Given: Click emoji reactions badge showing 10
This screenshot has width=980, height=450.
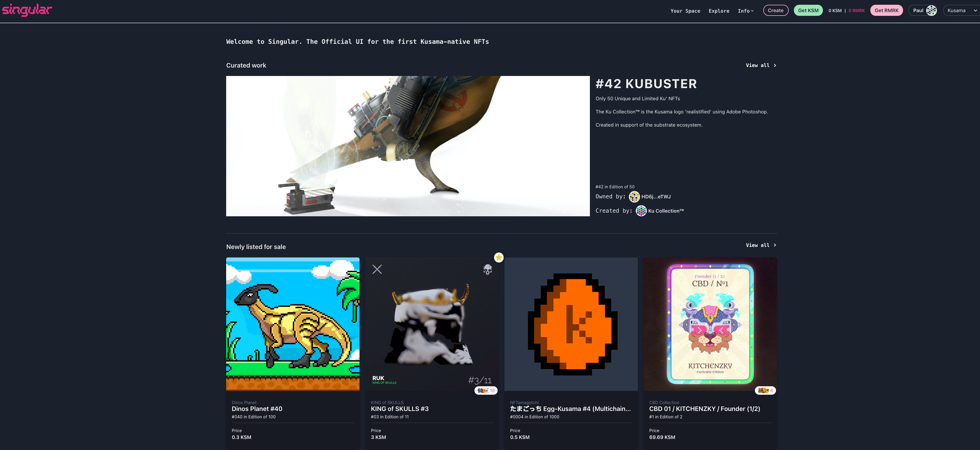Looking at the screenshot, I should 486,391.
